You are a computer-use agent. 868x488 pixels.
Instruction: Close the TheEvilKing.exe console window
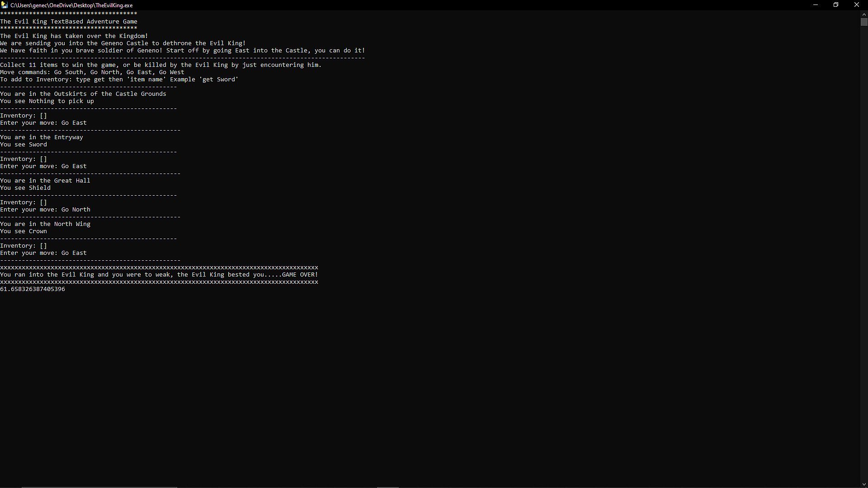tap(857, 5)
